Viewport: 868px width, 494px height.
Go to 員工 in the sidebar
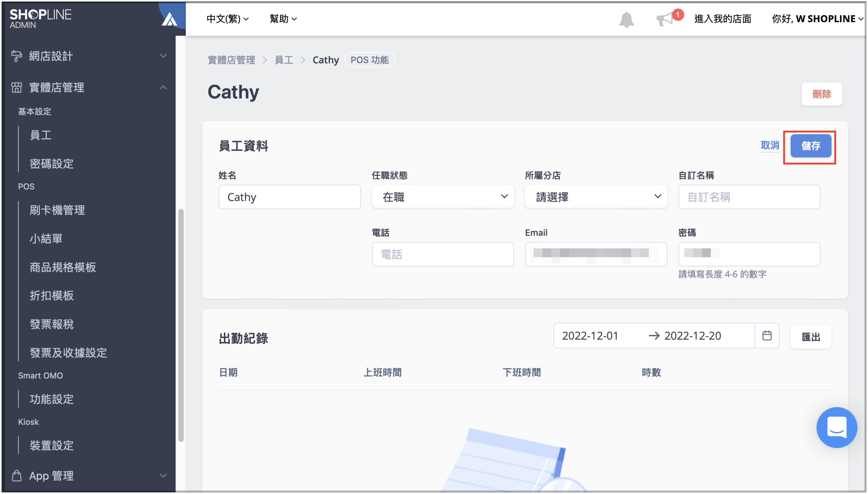41,135
